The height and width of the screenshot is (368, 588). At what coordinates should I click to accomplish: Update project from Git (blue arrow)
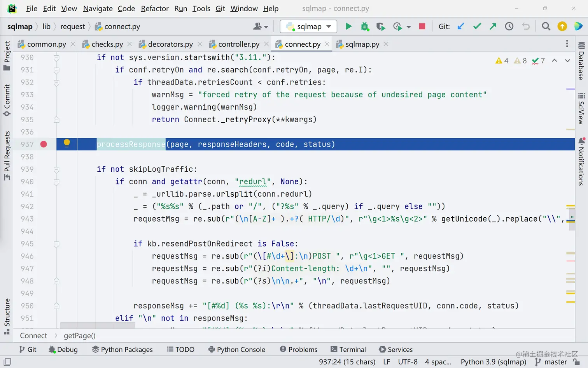point(461,26)
